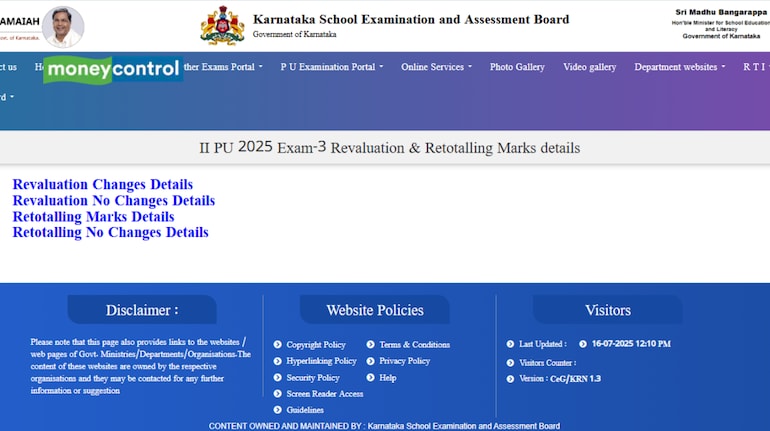Click the II PU 2025 Exam-3 page heading

click(389, 147)
